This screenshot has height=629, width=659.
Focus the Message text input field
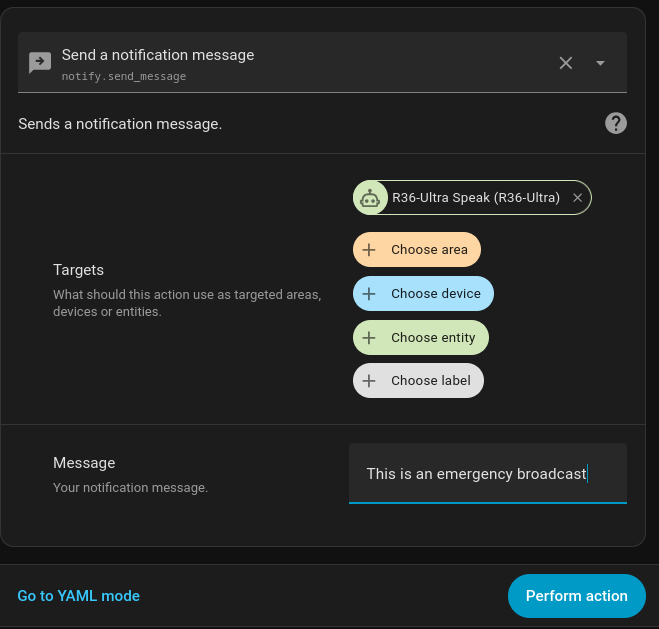click(487, 474)
